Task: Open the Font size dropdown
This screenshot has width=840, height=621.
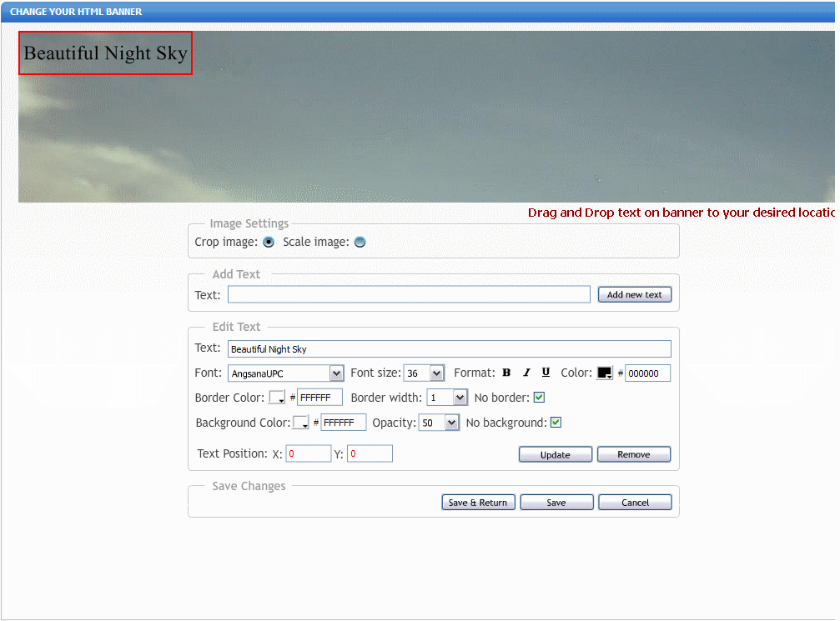Action: tap(423, 373)
